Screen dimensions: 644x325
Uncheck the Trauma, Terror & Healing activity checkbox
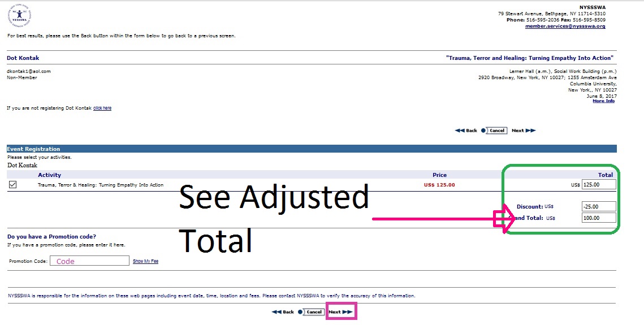[x=13, y=185]
